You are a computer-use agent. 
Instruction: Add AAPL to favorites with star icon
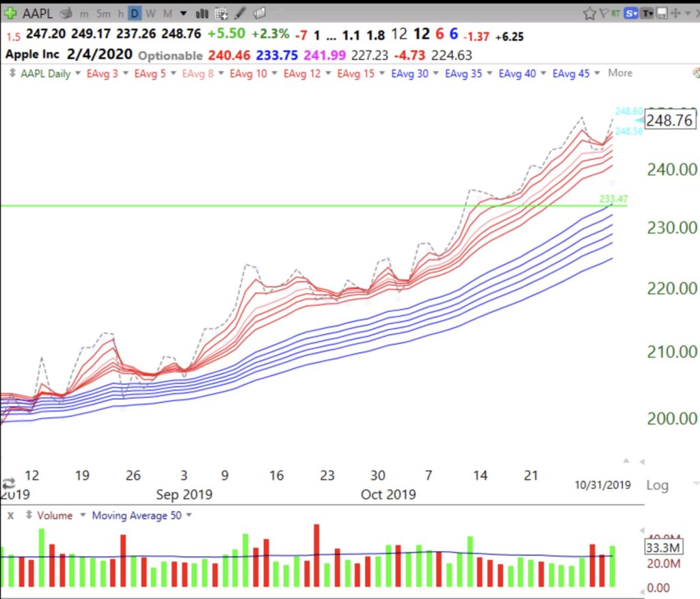coord(589,14)
